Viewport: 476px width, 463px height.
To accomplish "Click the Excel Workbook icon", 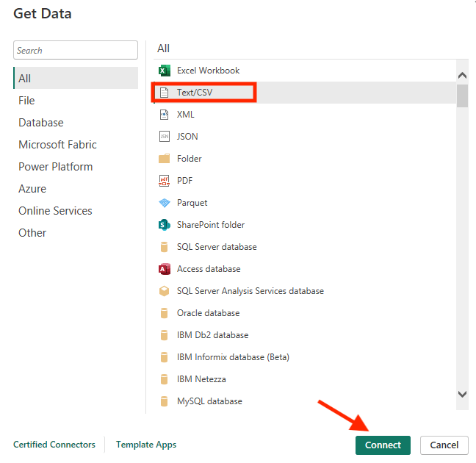I will pos(165,71).
